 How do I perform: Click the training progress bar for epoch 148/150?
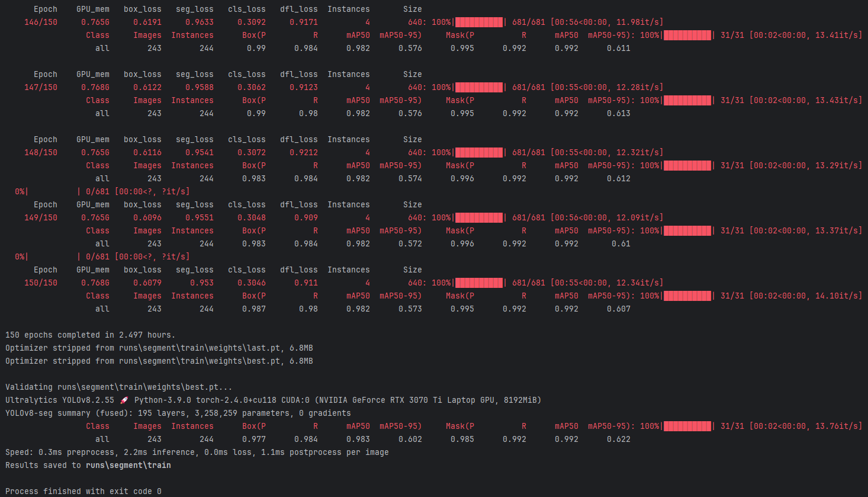(479, 152)
